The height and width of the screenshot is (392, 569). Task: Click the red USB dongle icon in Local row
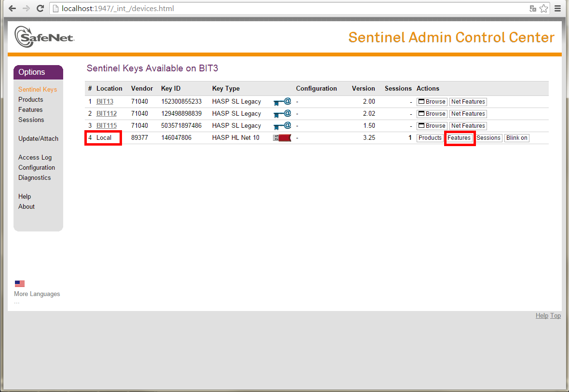(282, 138)
